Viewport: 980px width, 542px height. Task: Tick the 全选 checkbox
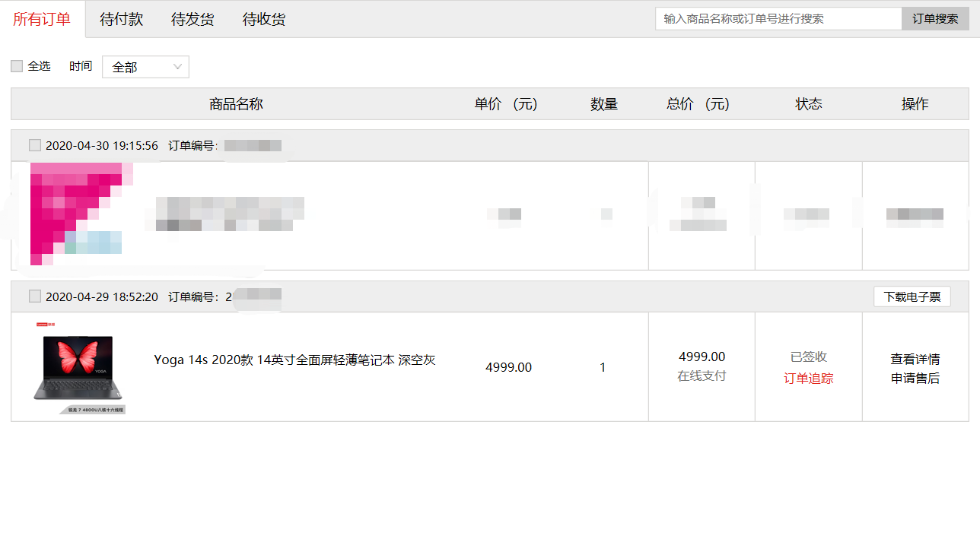(x=17, y=66)
